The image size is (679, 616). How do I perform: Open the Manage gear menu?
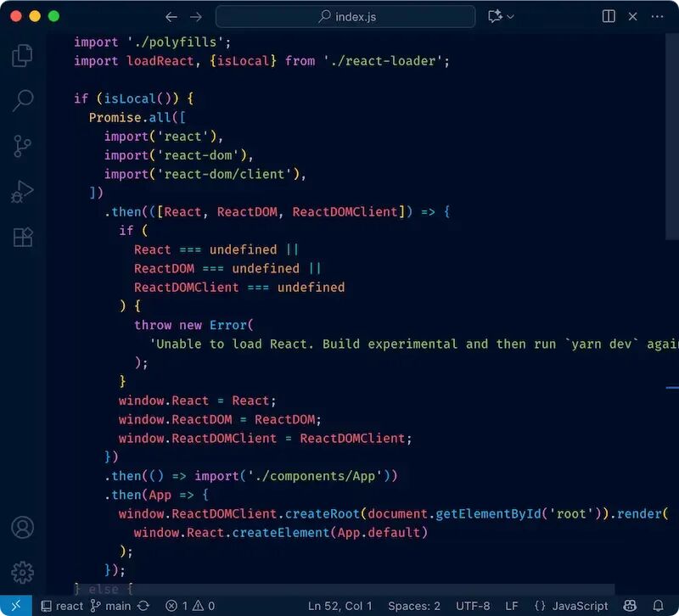pos(23,572)
